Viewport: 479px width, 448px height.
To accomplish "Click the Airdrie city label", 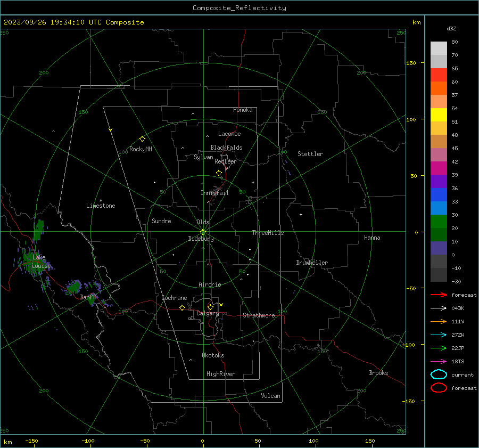I will [x=210, y=284].
